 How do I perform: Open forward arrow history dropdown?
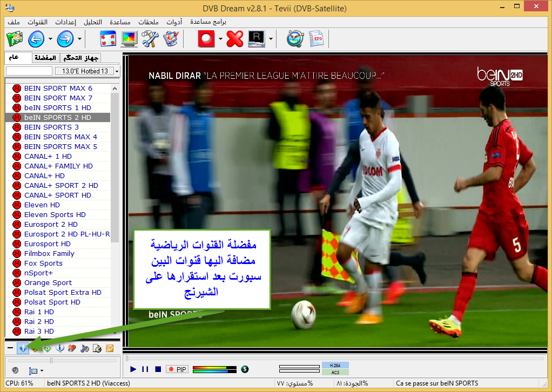pyautogui.click(x=79, y=39)
